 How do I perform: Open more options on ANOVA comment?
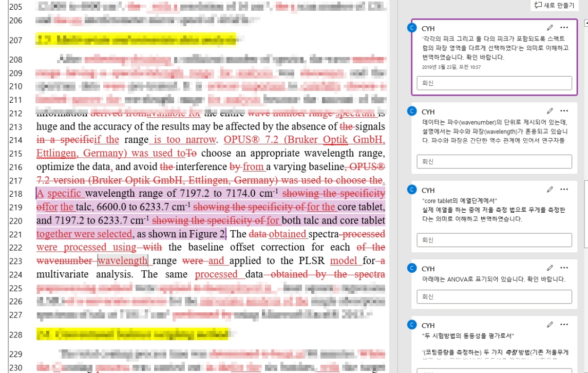pos(564,268)
